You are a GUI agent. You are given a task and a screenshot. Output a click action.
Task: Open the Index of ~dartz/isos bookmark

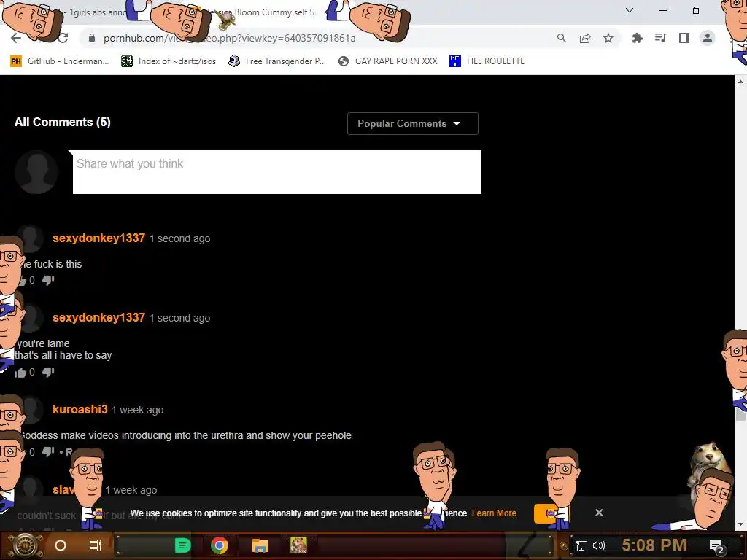169,61
